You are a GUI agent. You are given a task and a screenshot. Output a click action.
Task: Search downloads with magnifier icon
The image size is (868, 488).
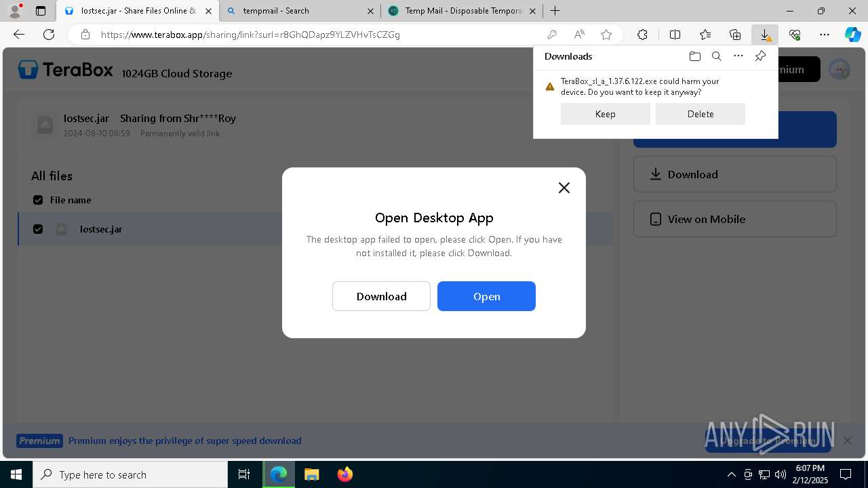click(716, 56)
